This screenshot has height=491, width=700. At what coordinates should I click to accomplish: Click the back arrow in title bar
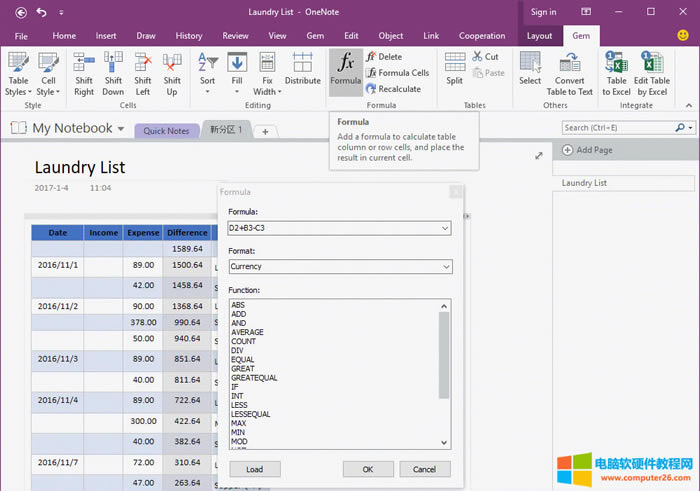pyautogui.click(x=22, y=12)
